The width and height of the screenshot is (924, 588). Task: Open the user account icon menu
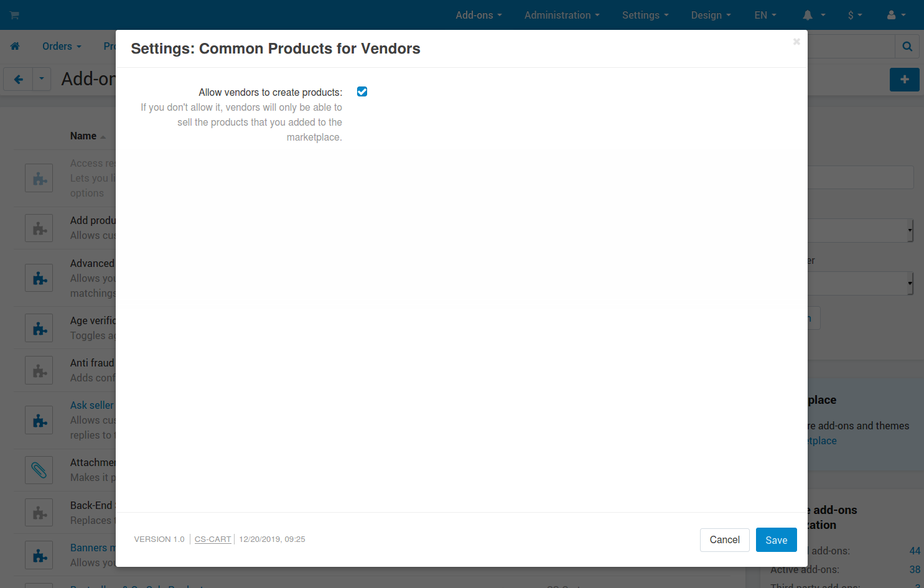(897, 15)
